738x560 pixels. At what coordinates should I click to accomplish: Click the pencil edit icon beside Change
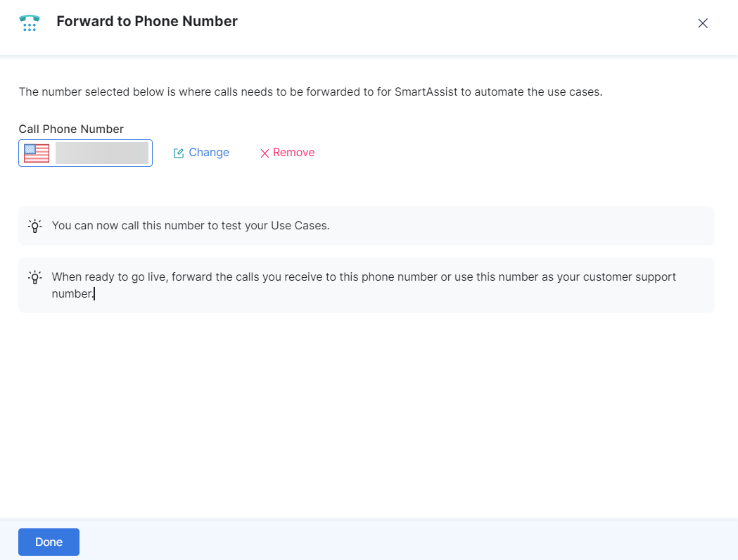pos(179,153)
